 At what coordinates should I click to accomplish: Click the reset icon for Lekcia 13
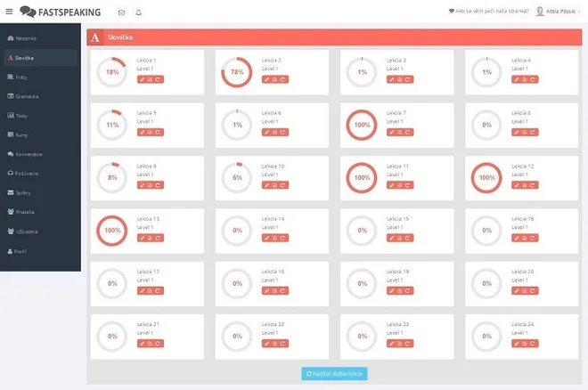tap(157, 238)
